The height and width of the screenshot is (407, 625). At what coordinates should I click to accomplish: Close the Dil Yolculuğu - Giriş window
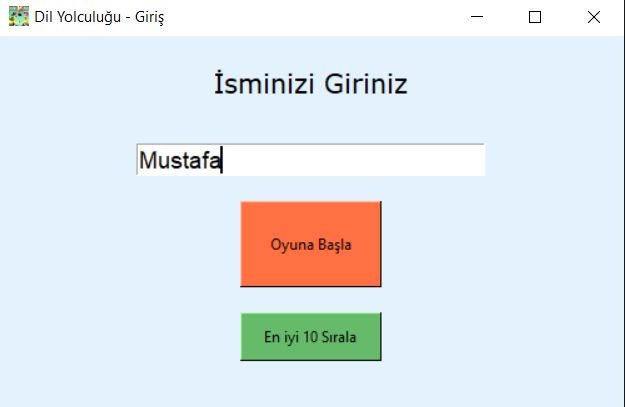tap(593, 17)
